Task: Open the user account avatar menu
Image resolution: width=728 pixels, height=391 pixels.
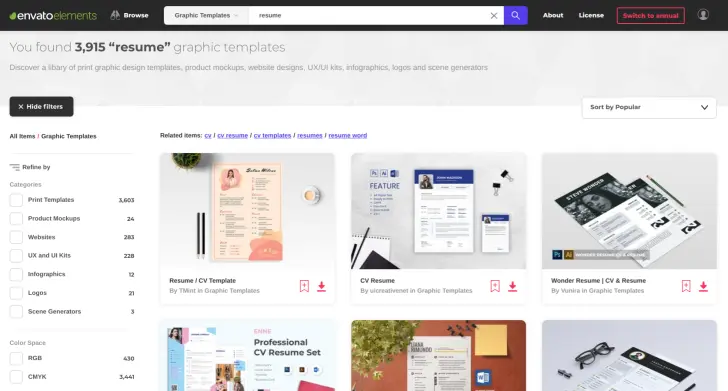Action: tap(703, 15)
